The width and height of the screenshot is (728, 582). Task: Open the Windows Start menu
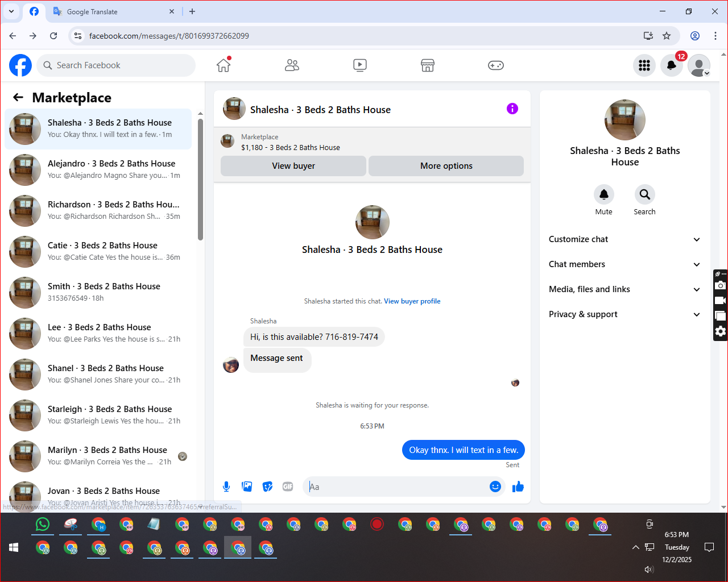14,547
